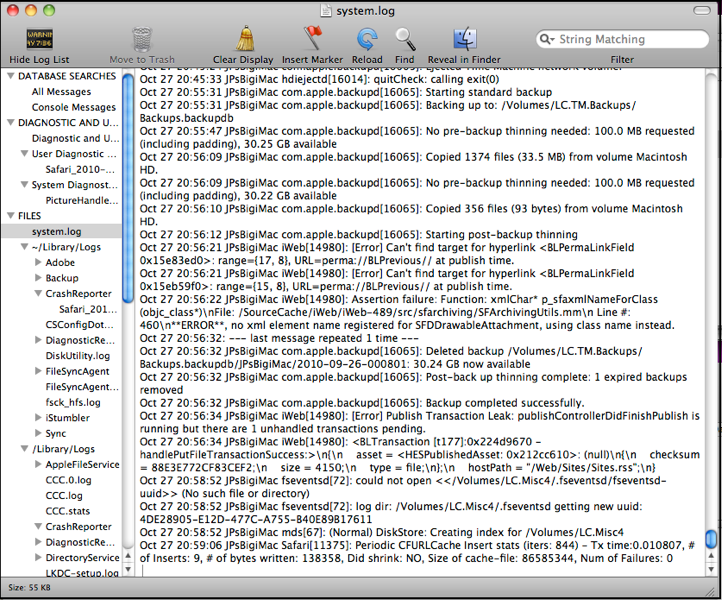Collapse the FILES section
Screen dimensions: 722x600
tap(11, 216)
